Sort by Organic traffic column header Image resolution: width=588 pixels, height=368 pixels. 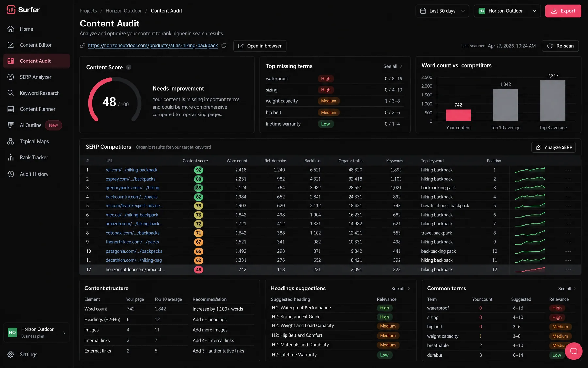coord(351,161)
